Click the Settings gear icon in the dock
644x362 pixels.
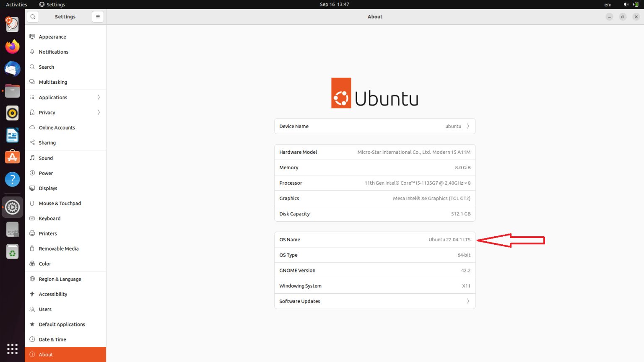point(12,207)
